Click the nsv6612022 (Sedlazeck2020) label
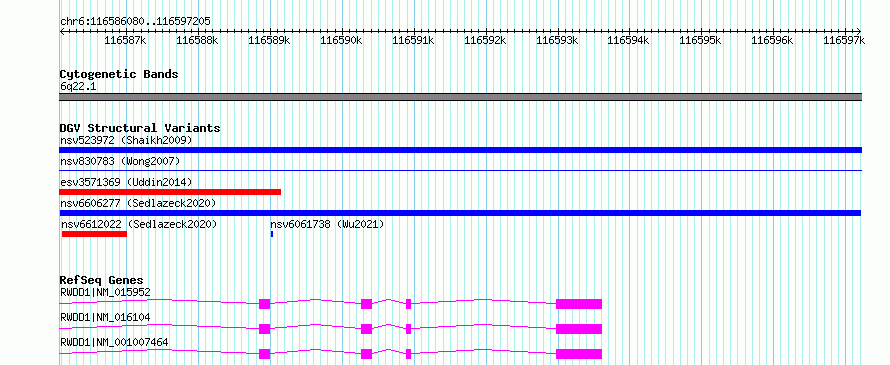 [x=140, y=224]
